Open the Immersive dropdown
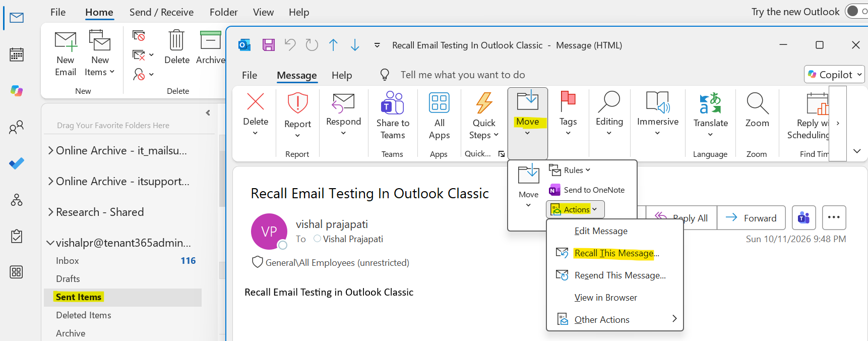868x341 pixels. click(657, 133)
